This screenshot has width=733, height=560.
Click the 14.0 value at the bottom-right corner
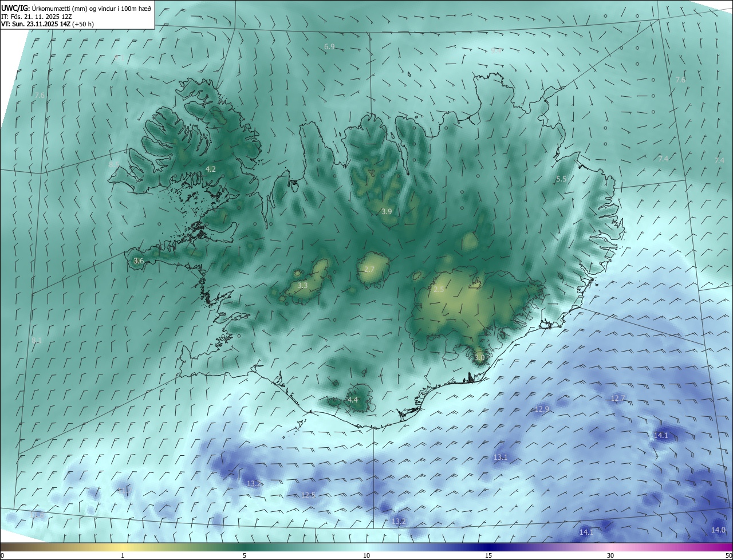(x=718, y=530)
